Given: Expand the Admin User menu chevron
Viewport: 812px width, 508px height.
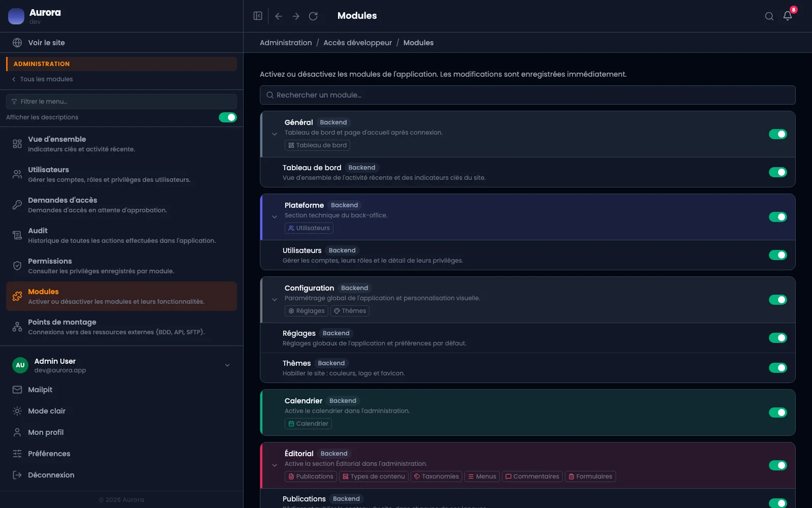Looking at the screenshot, I should point(227,365).
